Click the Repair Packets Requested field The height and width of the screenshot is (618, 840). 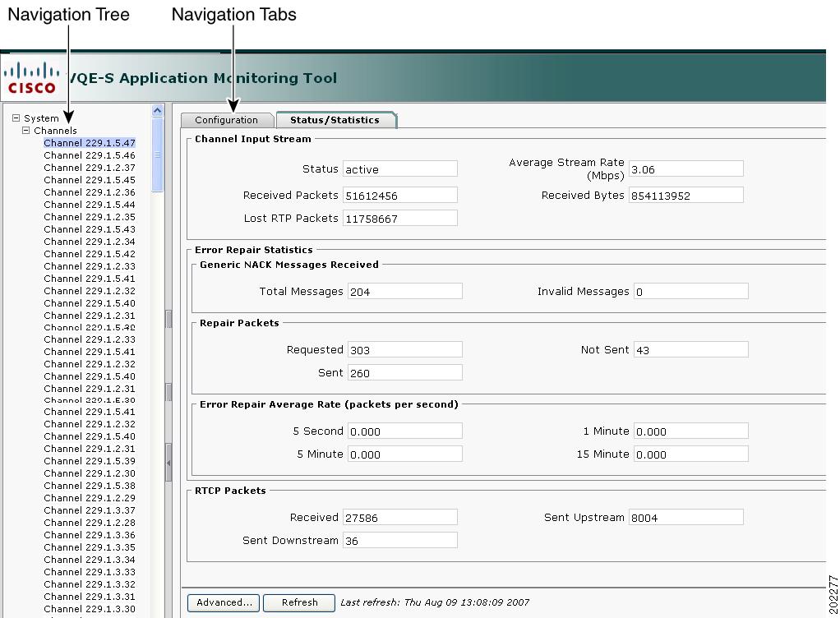tap(405, 350)
